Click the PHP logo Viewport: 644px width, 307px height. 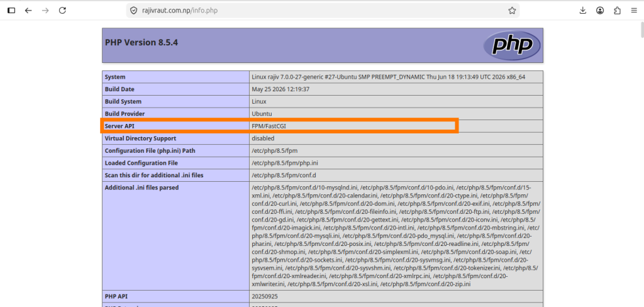click(x=512, y=45)
